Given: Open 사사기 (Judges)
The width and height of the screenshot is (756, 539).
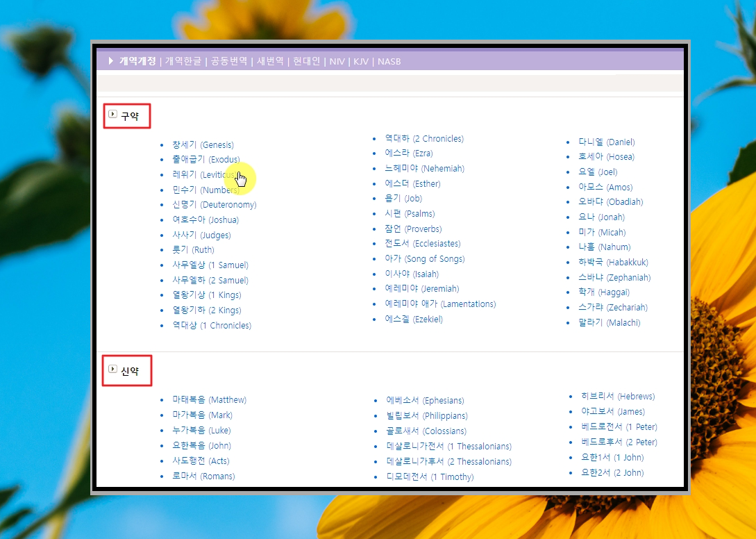Looking at the screenshot, I should pos(201,235).
